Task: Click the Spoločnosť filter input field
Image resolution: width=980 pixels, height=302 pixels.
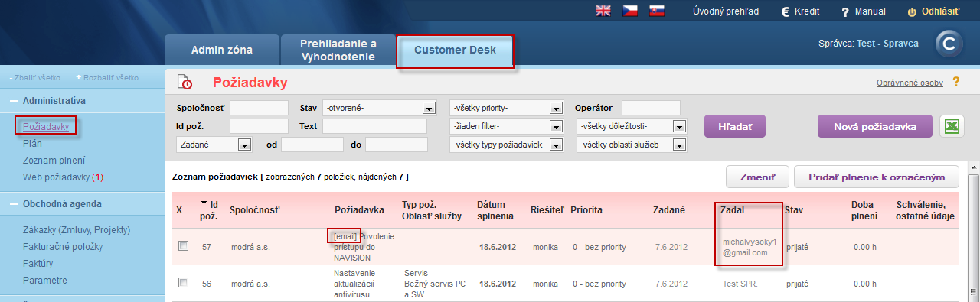Action: (x=259, y=108)
